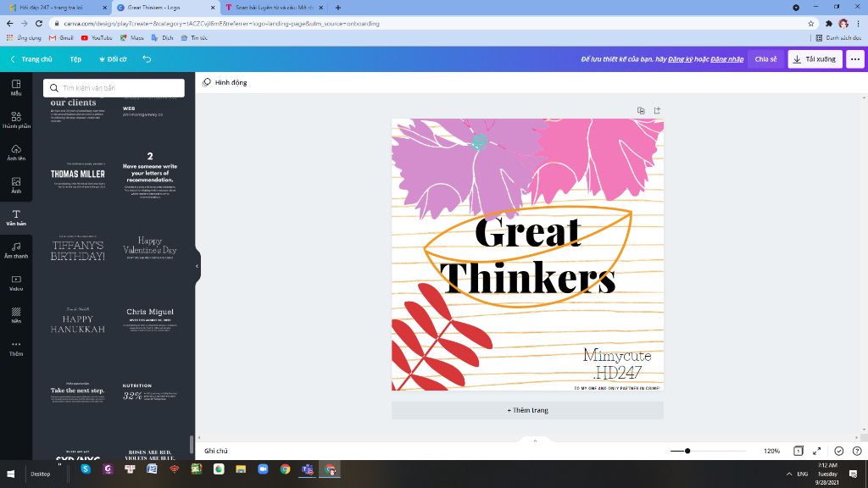Open File Explorer from the taskbar

tap(241, 469)
